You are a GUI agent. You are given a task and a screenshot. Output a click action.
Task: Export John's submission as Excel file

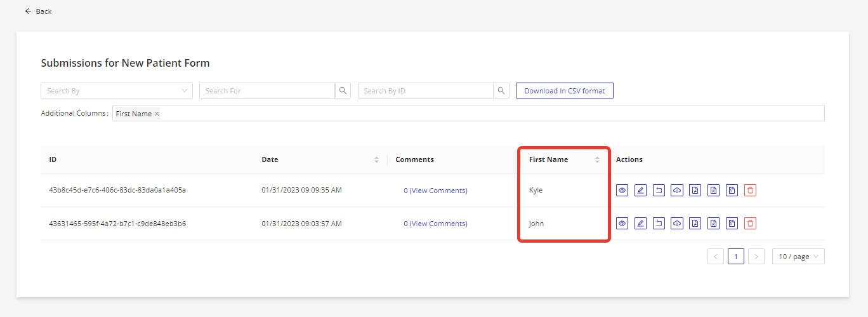click(714, 224)
